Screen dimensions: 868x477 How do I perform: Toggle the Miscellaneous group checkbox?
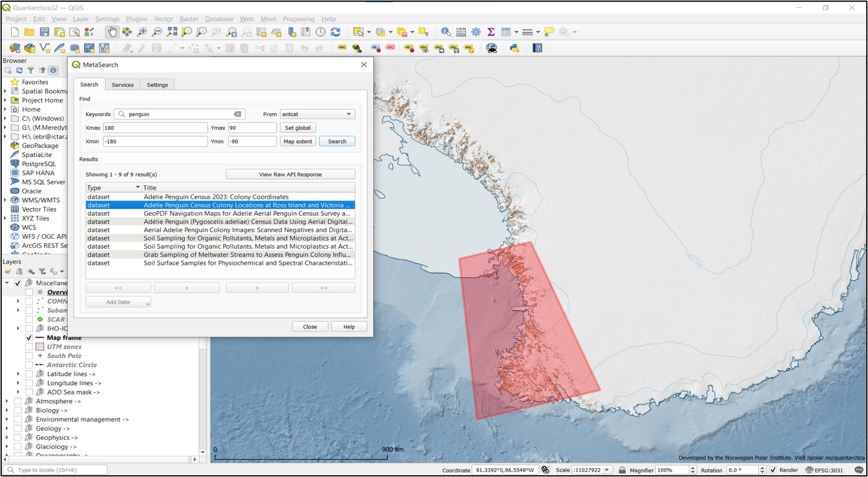pos(18,283)
